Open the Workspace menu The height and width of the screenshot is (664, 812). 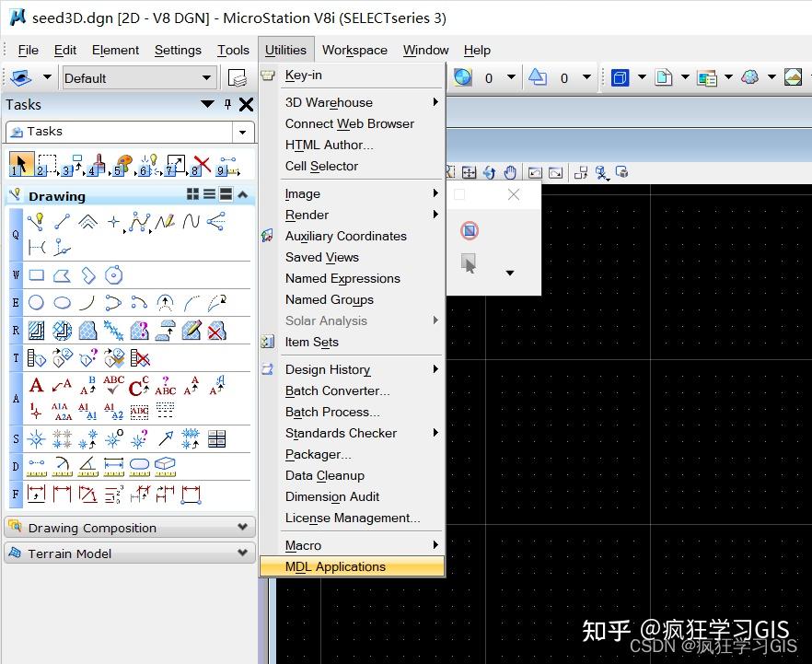[354, 50]
